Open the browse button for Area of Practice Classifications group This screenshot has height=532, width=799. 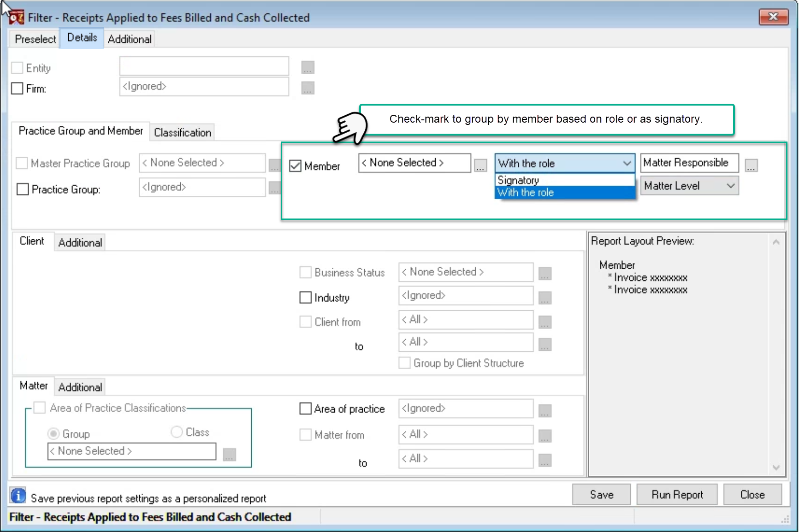pyautogui.click(x=229, y=455)
